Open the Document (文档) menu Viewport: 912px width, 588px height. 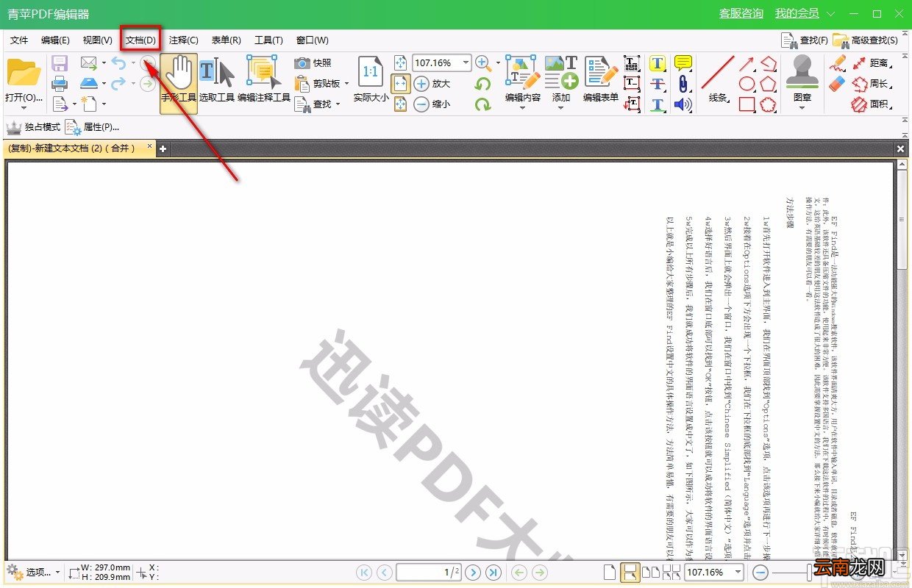[x=140, y=40]
